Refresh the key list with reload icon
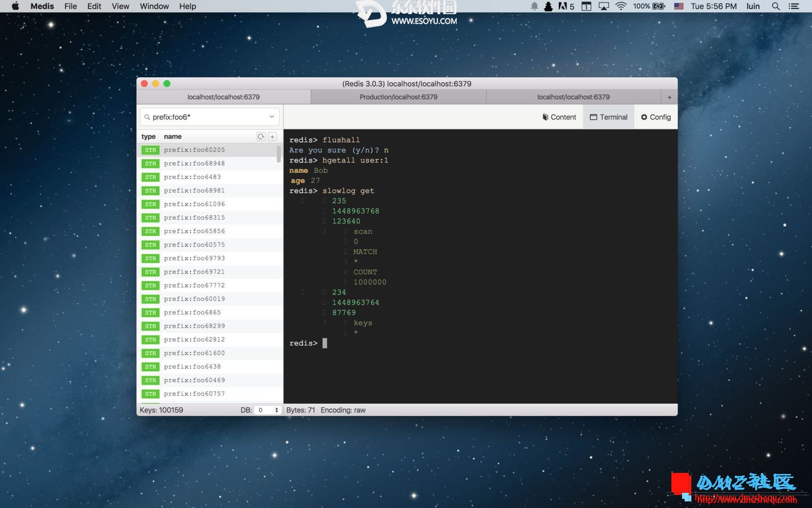The height and width of the screenshot is (508, 812). (x=261, y=137)
